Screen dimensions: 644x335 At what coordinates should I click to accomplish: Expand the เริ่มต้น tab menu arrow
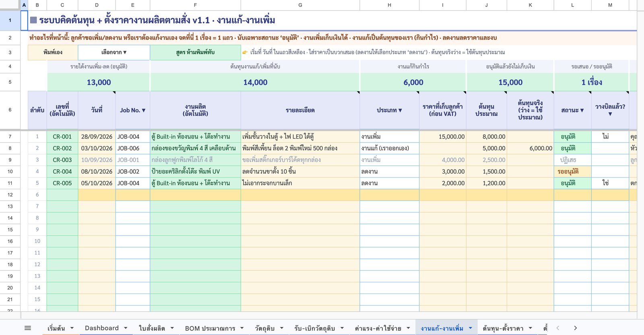[72, 328]
